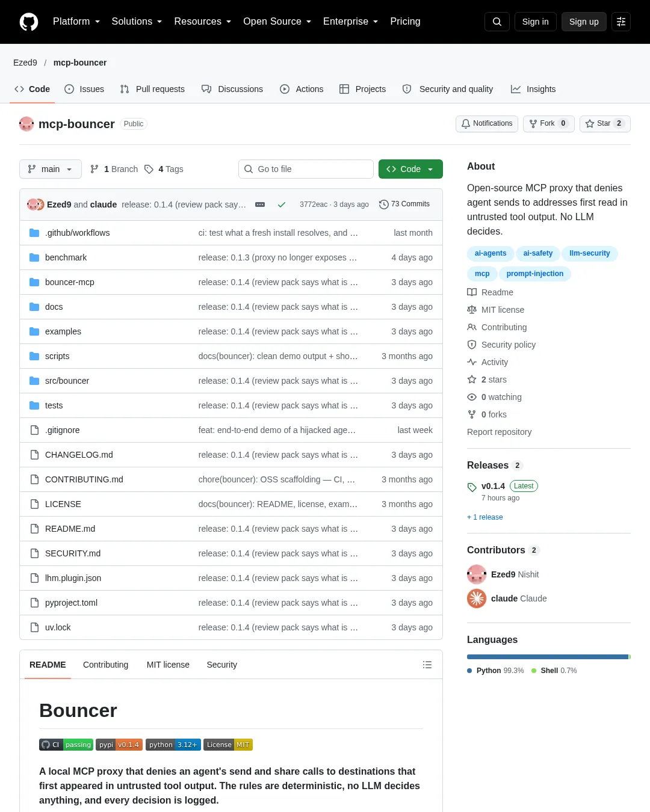650x812 pixels.
Task: Expand the Solutions menu
Action: 137,22
